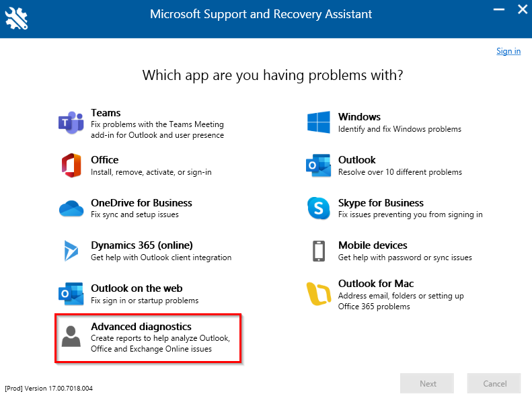This screenshot has width=532, height=398.
Task: Select the Office heading
Action: point(104,160)
